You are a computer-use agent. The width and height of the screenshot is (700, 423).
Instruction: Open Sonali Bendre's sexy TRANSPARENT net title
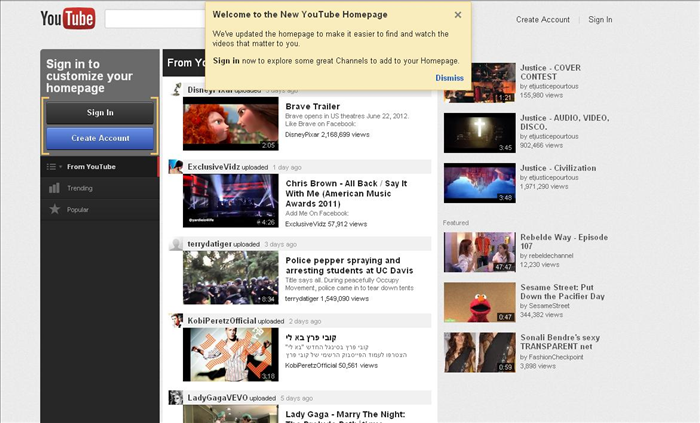pos(560,342)
